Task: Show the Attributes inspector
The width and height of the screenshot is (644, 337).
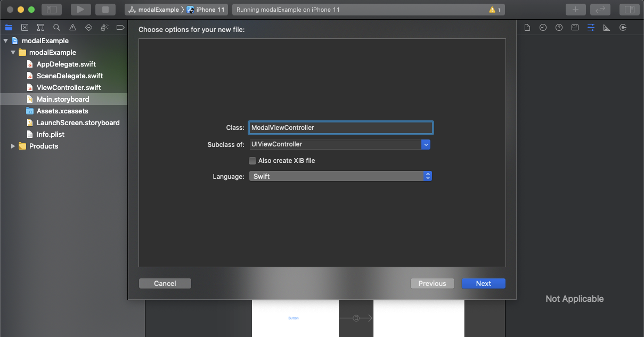Action: click(591, 28)
